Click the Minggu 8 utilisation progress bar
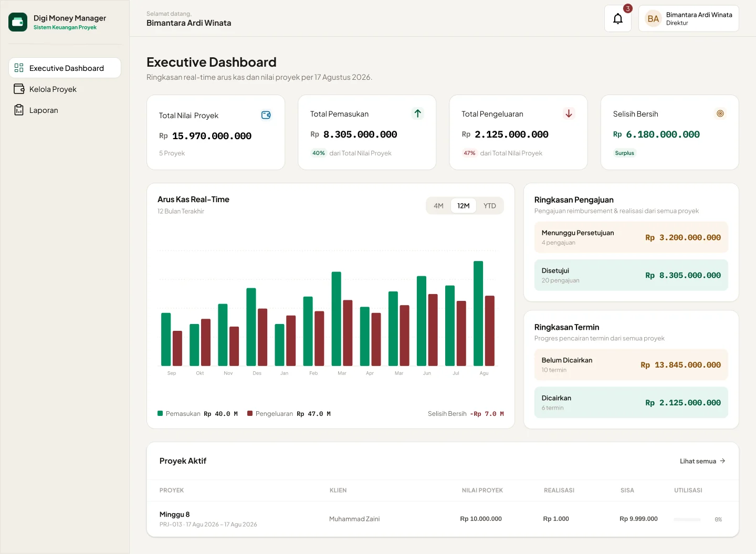The image size is (756, 554). click(687, 519)
